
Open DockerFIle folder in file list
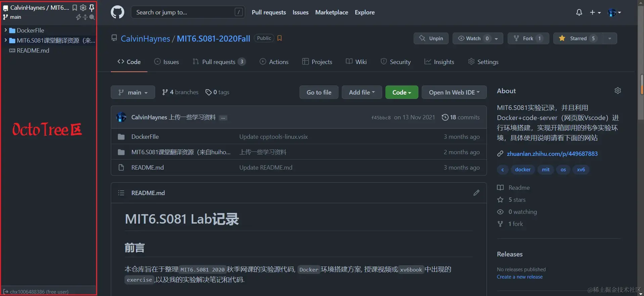[x=145, y=137]
